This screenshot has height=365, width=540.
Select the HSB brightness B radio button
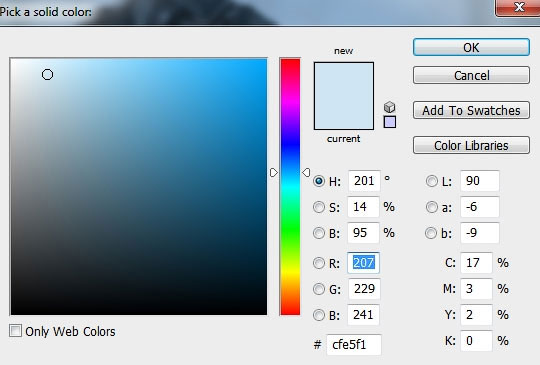click(319, 233)
